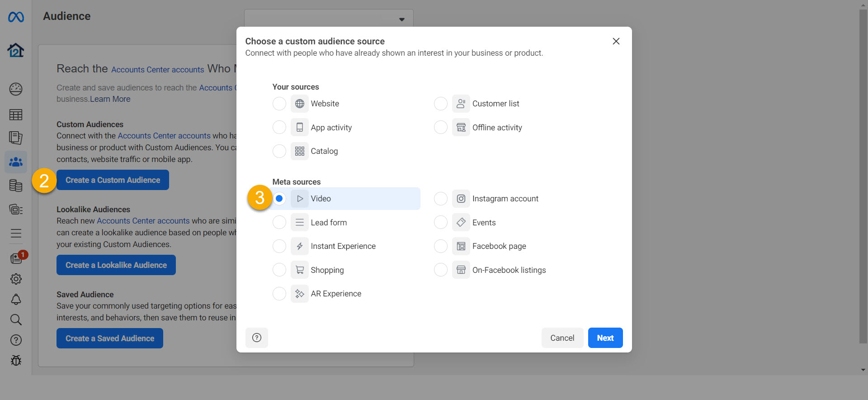Screen dimensions: 868x400
Task: Click the AR Experience sparkle icon
Action: click(300, 294)
